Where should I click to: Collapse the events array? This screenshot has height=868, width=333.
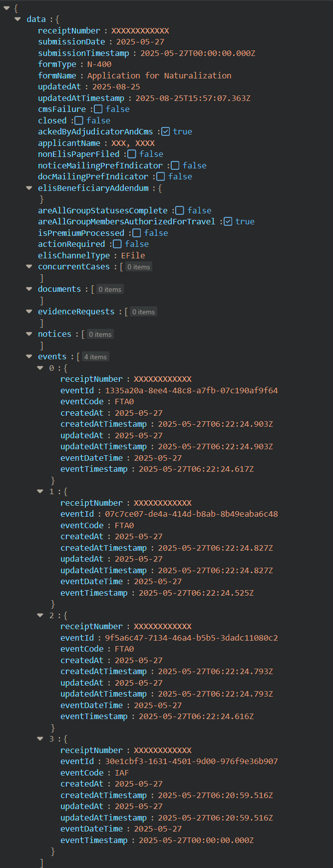29,356
